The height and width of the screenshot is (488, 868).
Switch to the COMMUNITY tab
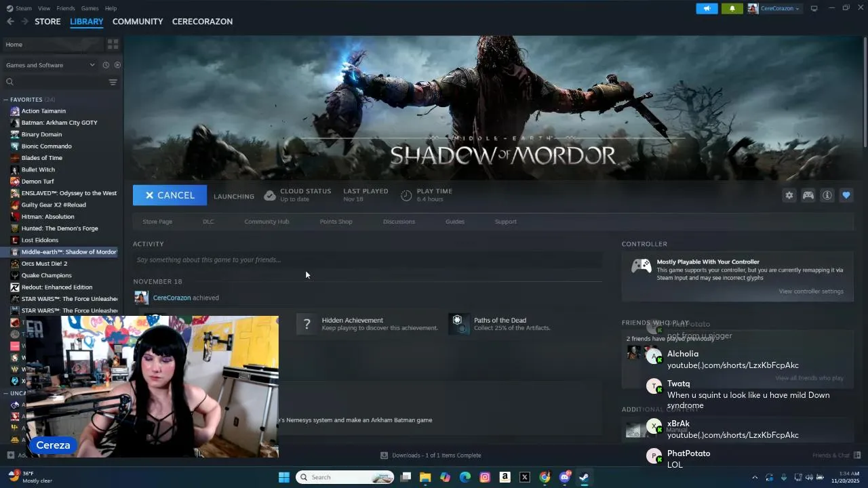138,22
